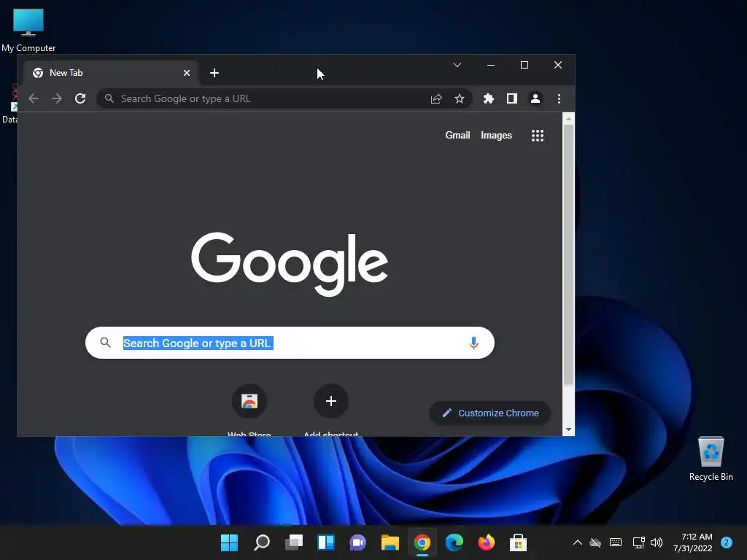Launch Microsoft Edge from taskbar

coord(454,542)
